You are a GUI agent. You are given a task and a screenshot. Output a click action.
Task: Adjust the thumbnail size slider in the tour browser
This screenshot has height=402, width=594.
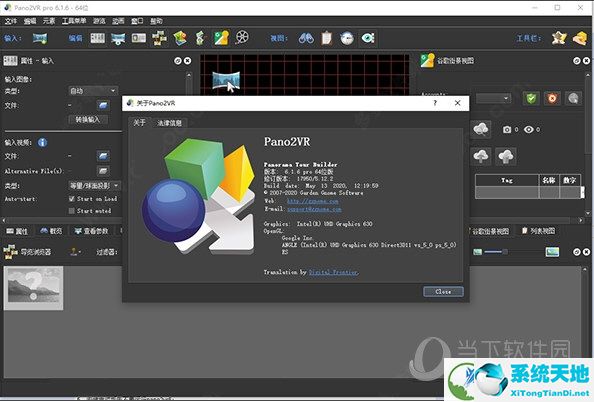pyautogui.click(x=496, y=252)
